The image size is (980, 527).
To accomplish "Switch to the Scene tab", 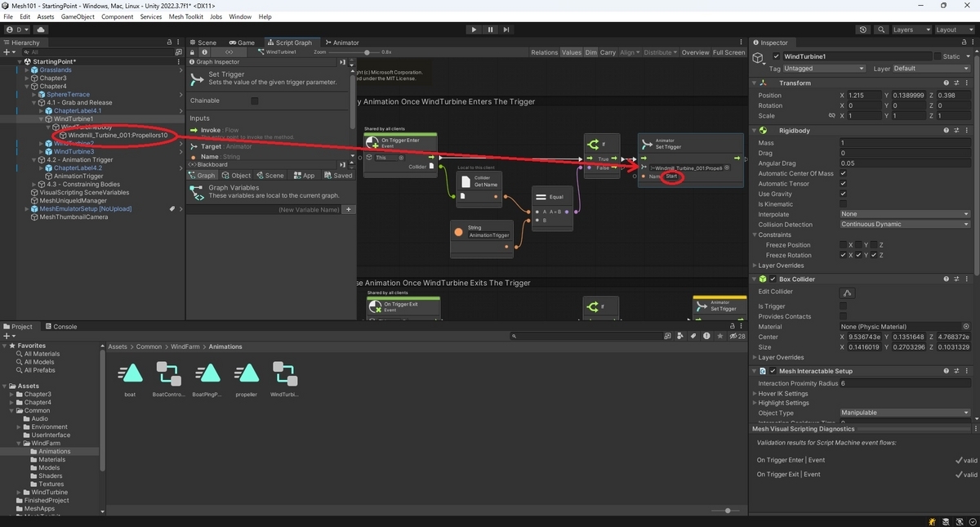I will 203,42.
